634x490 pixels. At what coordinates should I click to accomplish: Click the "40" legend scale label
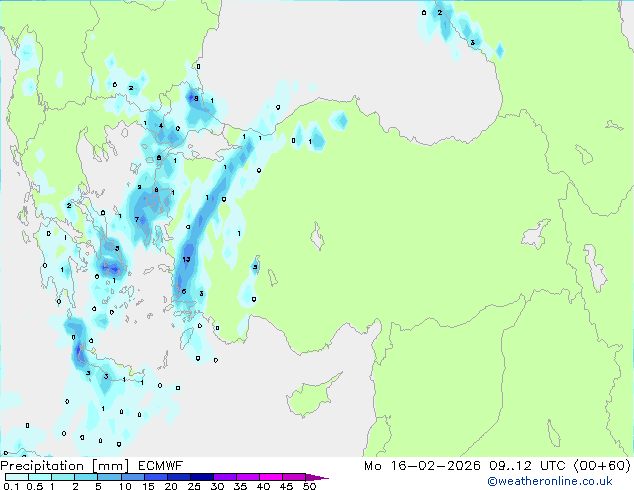click(x=263, y=486)
